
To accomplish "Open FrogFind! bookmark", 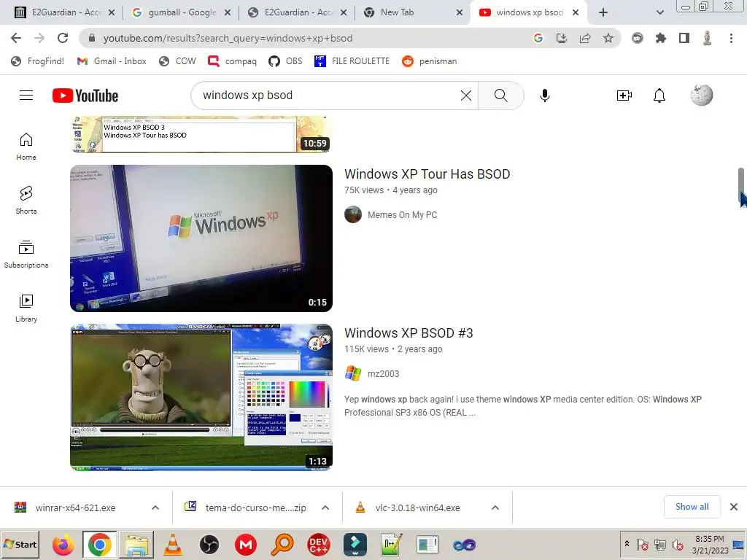I will click(38, 61).
